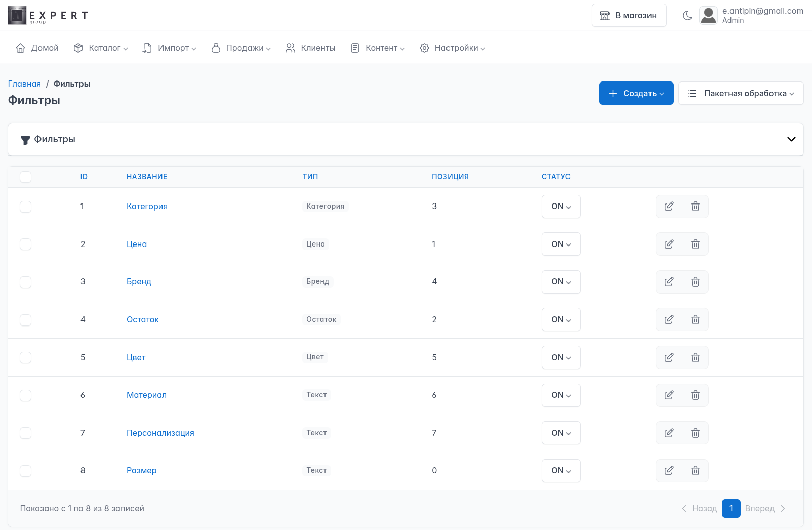
Task: Click the user avatar icon
Action: [708, 16]
